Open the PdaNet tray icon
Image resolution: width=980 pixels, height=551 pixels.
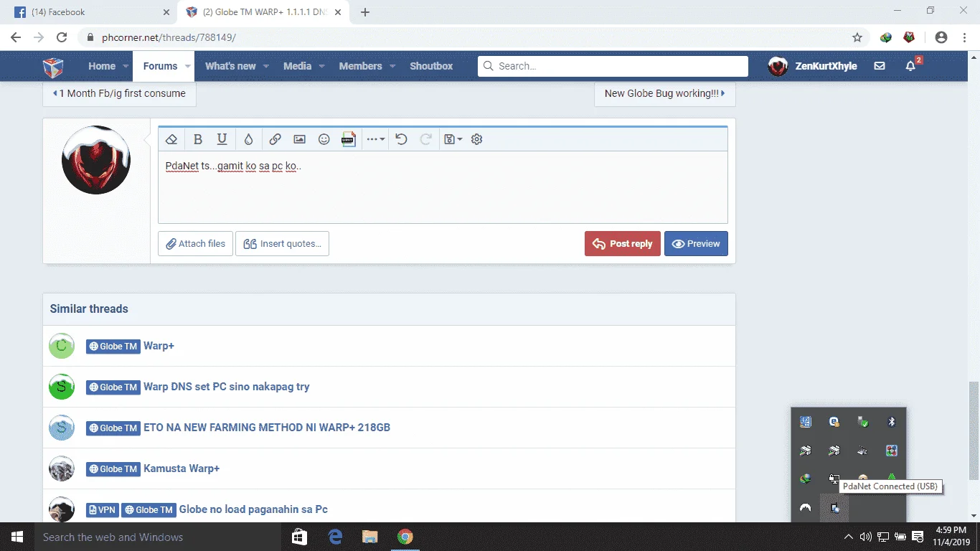click(x=834, y=508)
